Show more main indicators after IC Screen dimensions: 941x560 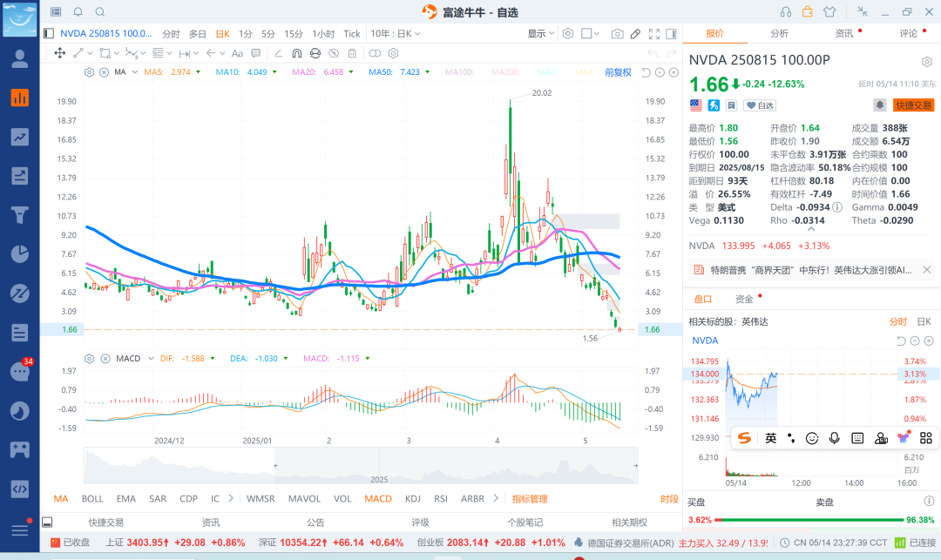pos(230,498)
